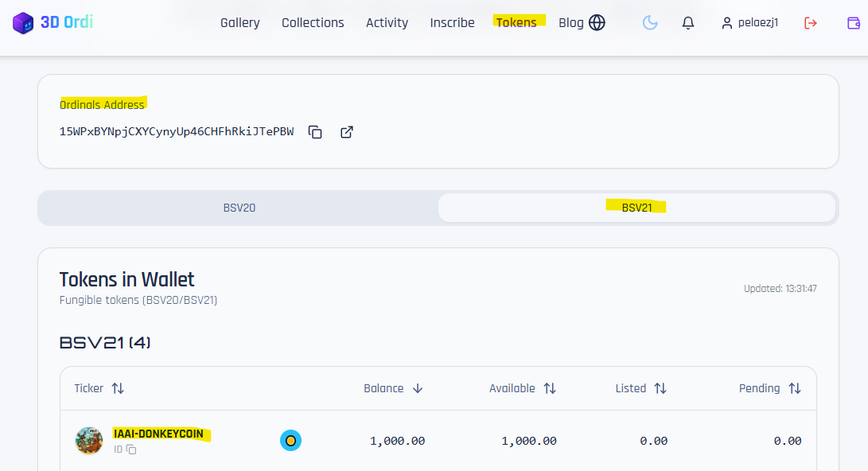Click the blue coin icon in IAAI-DONKEYCOIN row
This screenshot has height=471, width=868.
pos(290,441)
